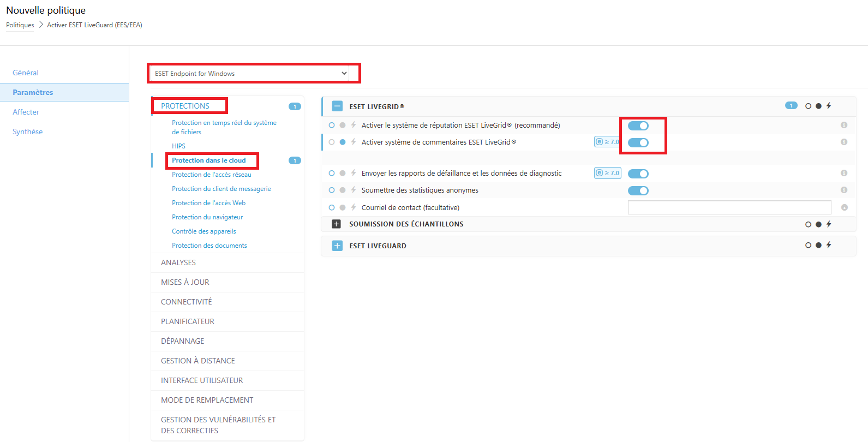Open info icon for LiveGrid reputation setting
The image size is (868, 442).
[x=844, y=125]
